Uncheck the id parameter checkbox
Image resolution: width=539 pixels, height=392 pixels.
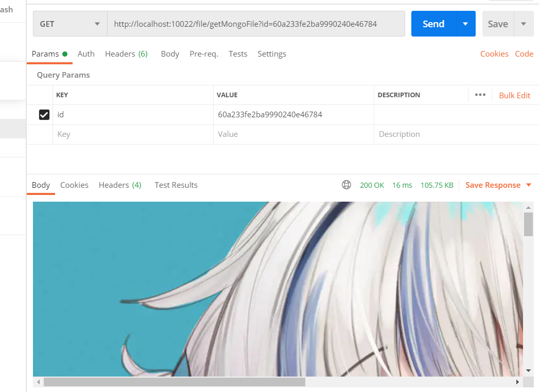pyautogui.click(x=44, y=114)
